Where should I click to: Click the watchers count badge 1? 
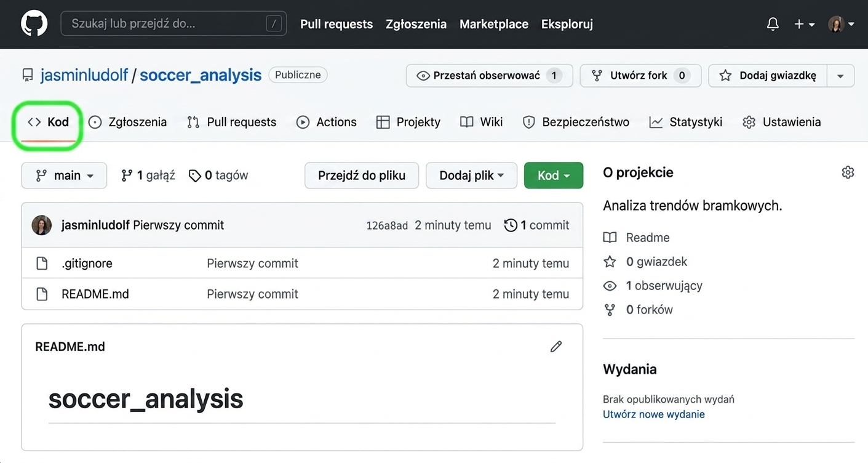[x=554, y=76]
